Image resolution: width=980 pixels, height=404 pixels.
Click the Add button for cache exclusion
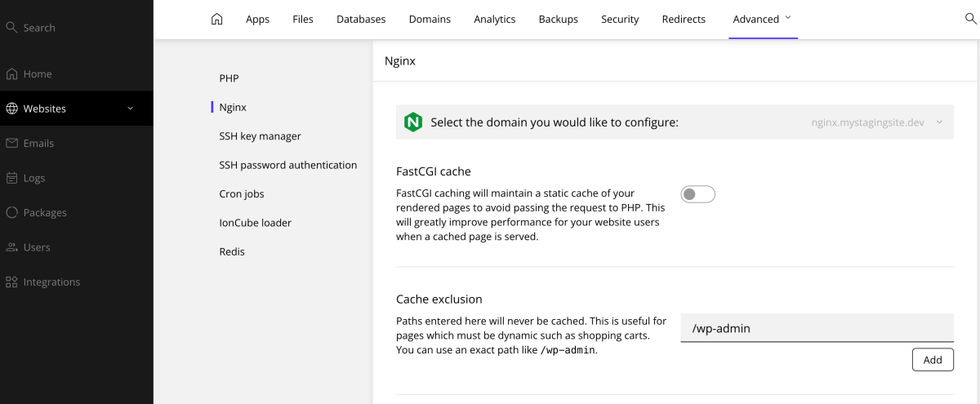(932, 360)
